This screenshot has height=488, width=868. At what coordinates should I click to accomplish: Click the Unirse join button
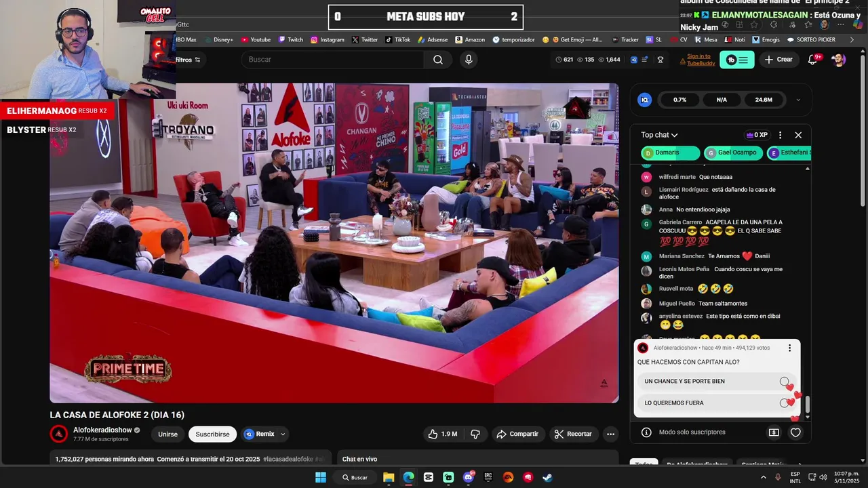pyautogui.click(x=168, y=434)
